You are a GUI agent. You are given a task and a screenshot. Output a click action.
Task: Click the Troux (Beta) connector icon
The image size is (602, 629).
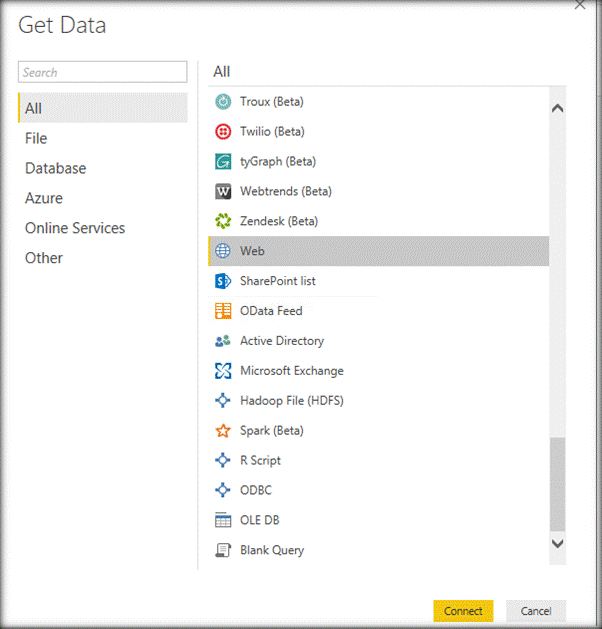click(x=223, y=101)
